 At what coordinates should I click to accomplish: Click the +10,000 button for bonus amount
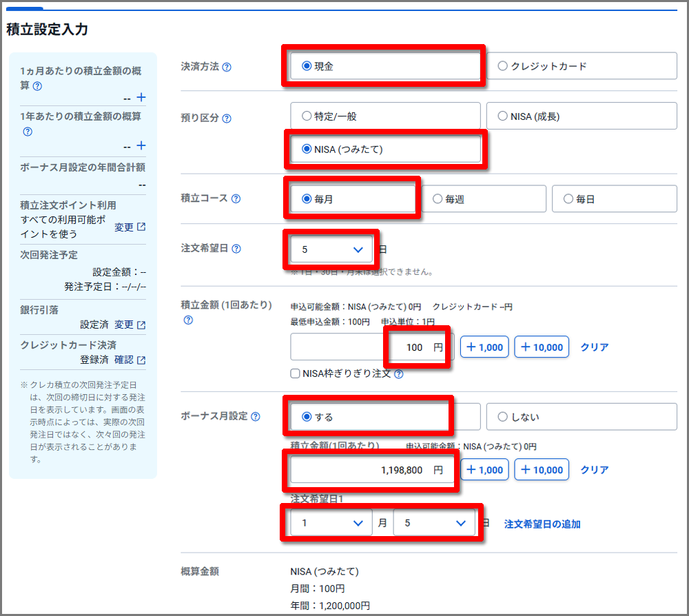click(x=542, y=469)
